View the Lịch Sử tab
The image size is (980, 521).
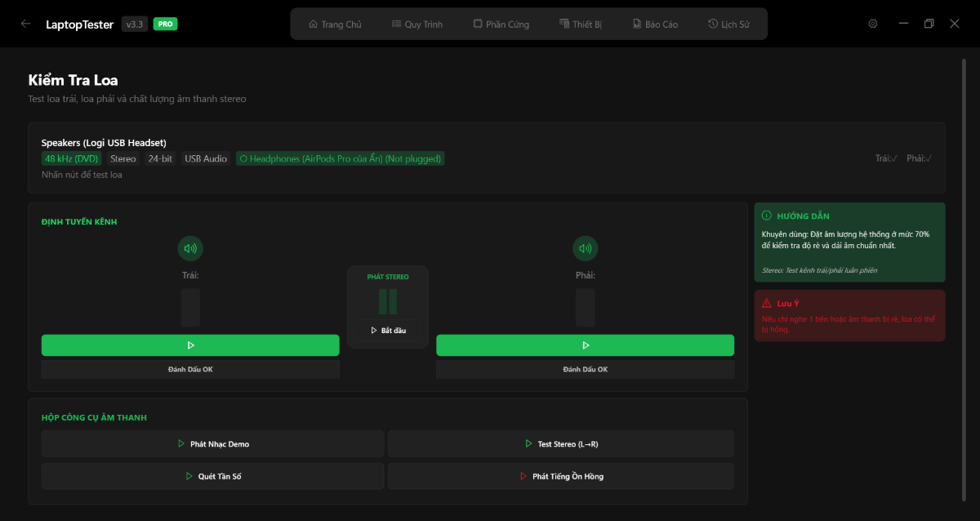(x=729, y=24)
